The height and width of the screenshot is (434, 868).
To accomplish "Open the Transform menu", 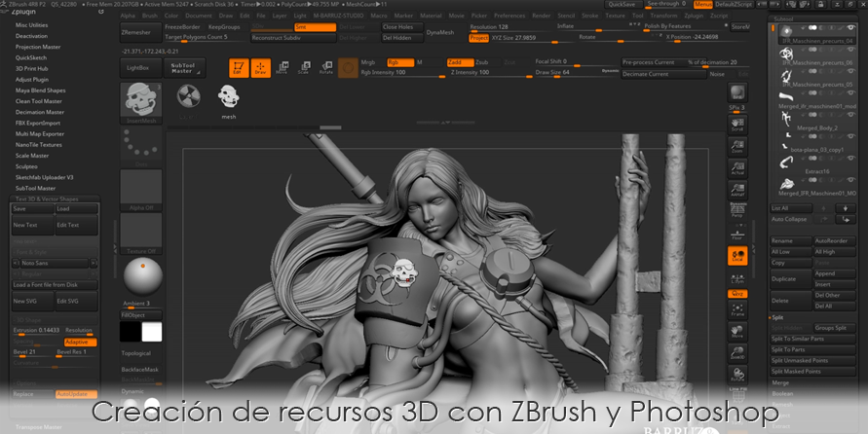I will [663, 16].
